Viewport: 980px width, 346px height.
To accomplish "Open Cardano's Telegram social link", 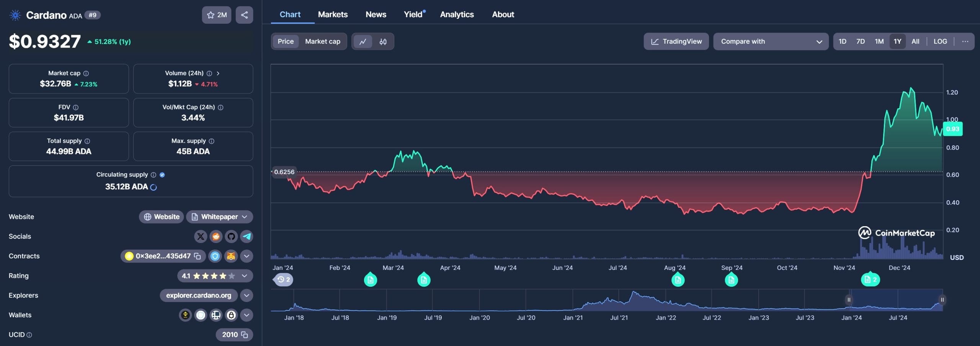I will pos(247,237).
